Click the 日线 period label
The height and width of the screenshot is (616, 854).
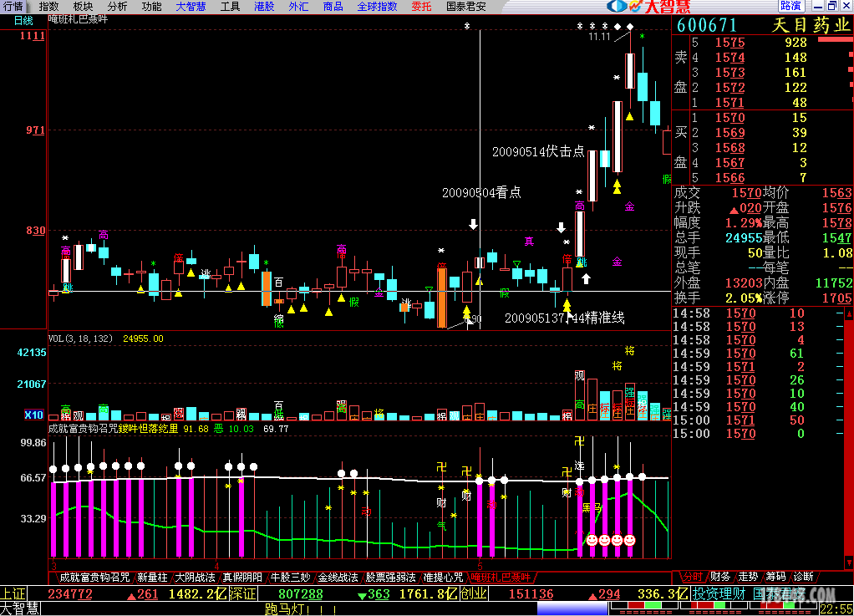tap(23, 21)
